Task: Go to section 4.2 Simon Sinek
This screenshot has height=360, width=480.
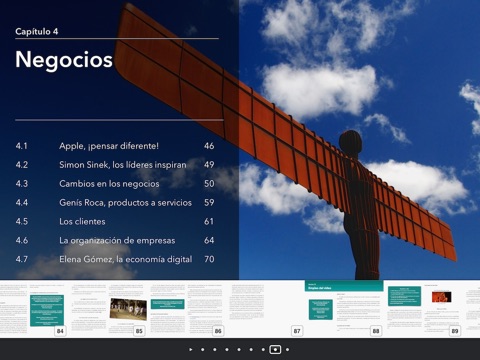Action: pos(115,165)
